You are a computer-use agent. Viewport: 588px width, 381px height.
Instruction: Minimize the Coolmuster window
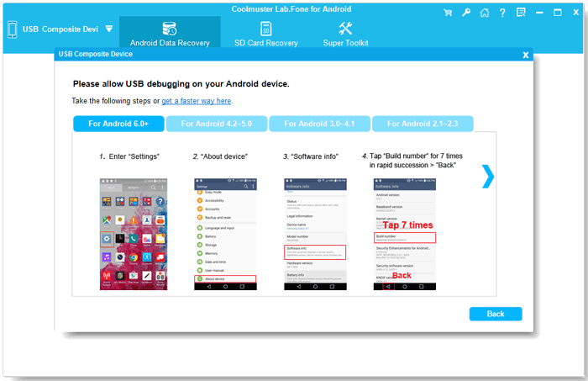[539, 13]
